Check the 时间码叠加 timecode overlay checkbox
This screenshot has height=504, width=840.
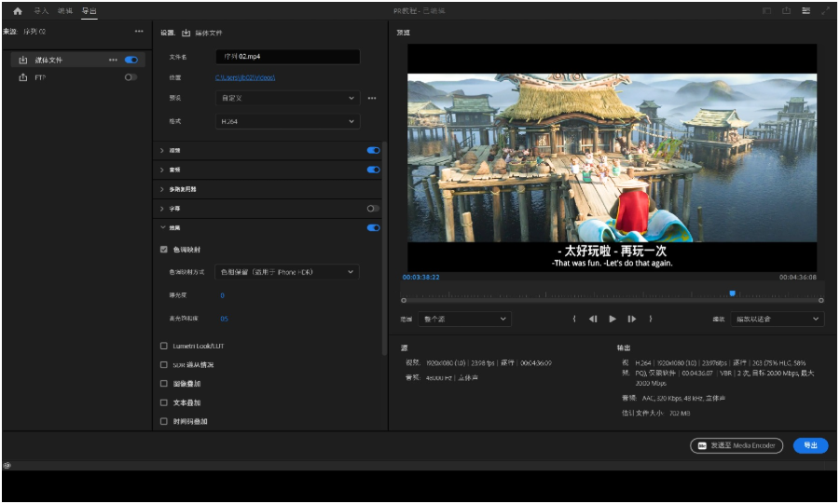[x=164, y=421]
